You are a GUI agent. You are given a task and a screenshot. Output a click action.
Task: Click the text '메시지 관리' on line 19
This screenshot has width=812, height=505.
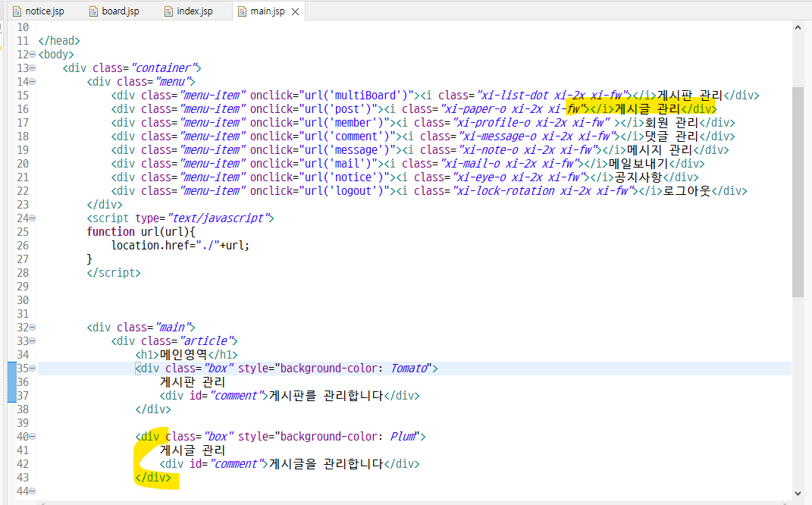tap(660, 149)
